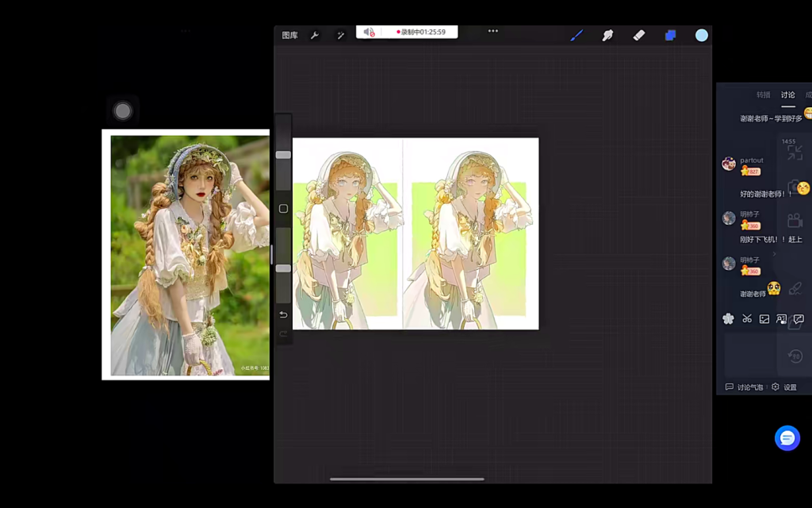The height and width of the screenshot is (508, 812).
Task: Click the scissors icon in chat toolbar
Action: coord(747,319)
